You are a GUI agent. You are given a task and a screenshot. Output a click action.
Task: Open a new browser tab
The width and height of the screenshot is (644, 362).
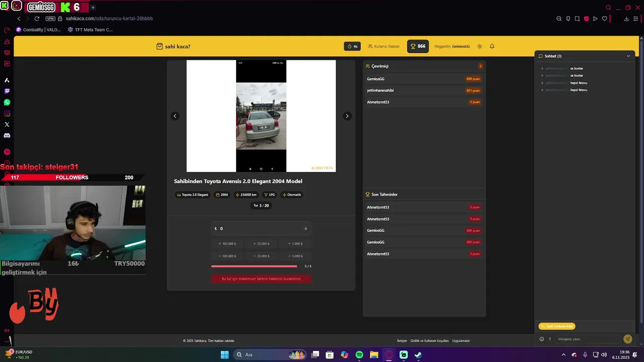(93, 8)
